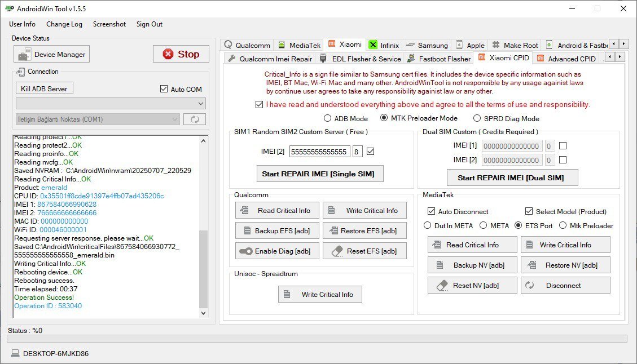Click the Stop icon button
Viewport: 637px width, 364px height.
[168, 54]
